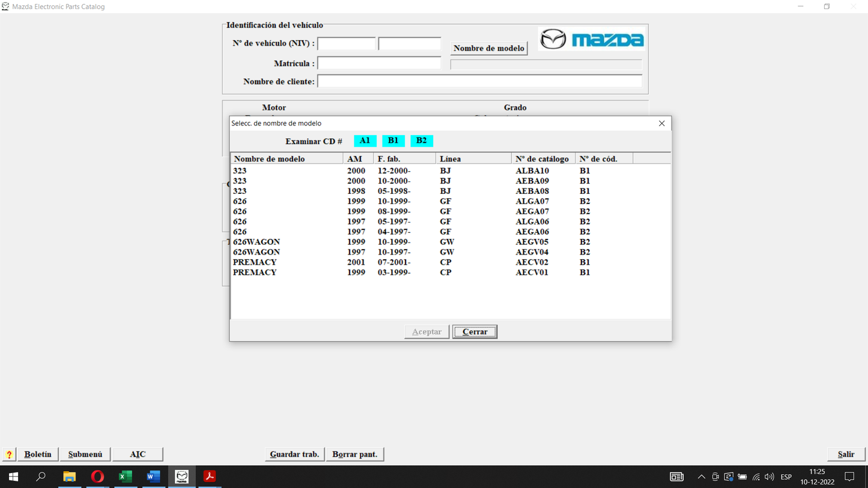
Task: Open Windows Start menu
Action: (x=13, y=477)
